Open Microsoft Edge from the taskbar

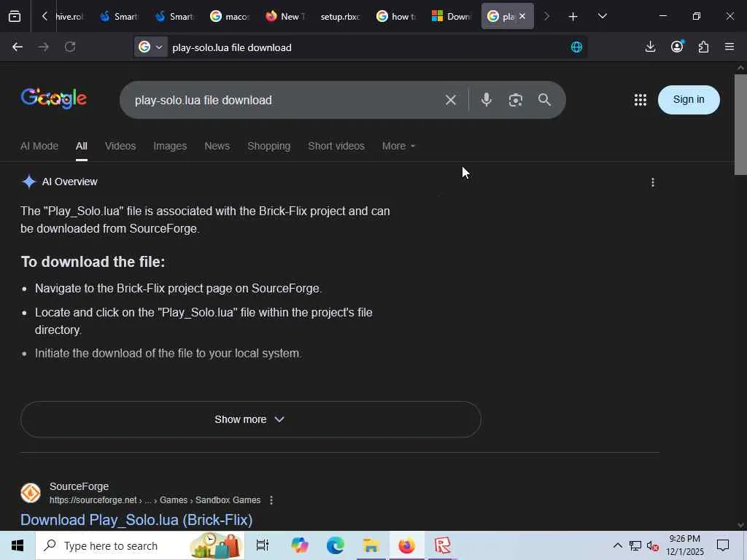(x=336, y=545)
